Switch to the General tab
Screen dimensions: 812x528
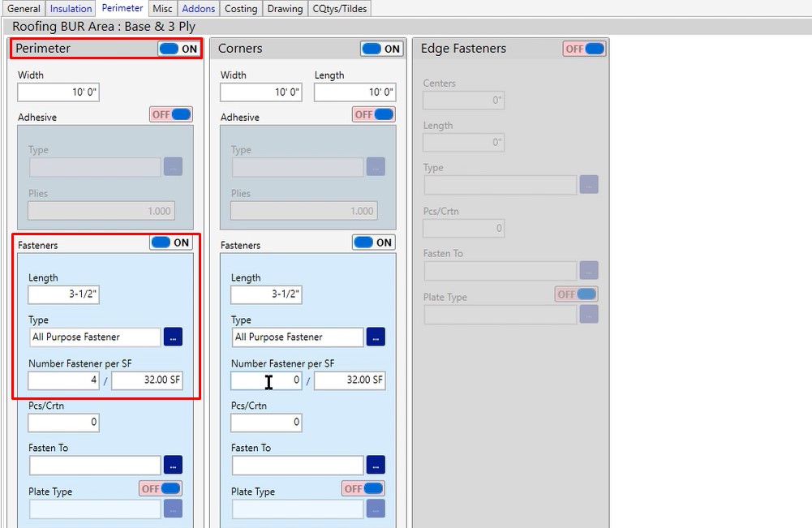point(24,9)
